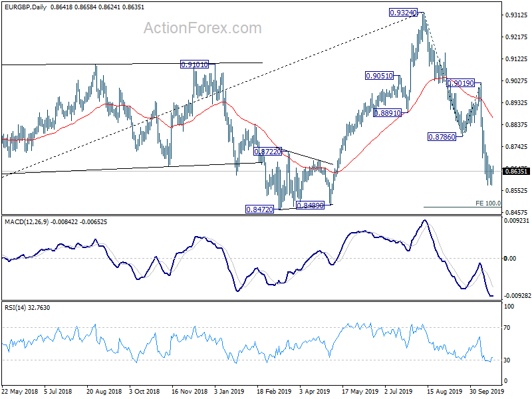The height and width of the screenshot is (399, 532).
Task: Click the MACD 0.009231 axis value
Action: point(517,221)
